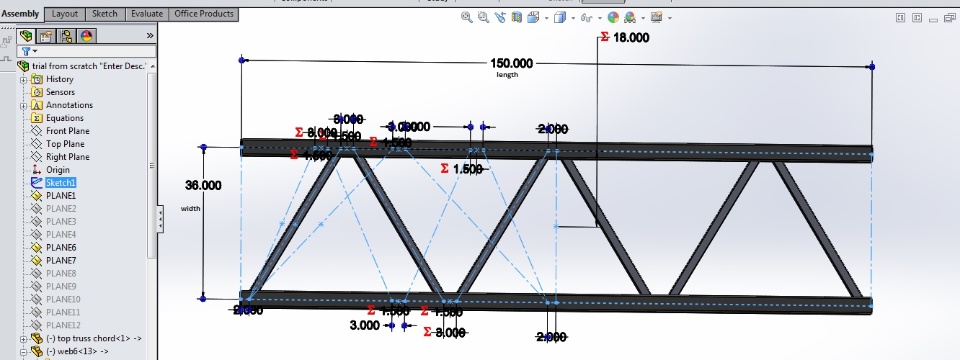
Task: Open the Hide/Show Items dropdown arrow
Action: tap(600, 18)
